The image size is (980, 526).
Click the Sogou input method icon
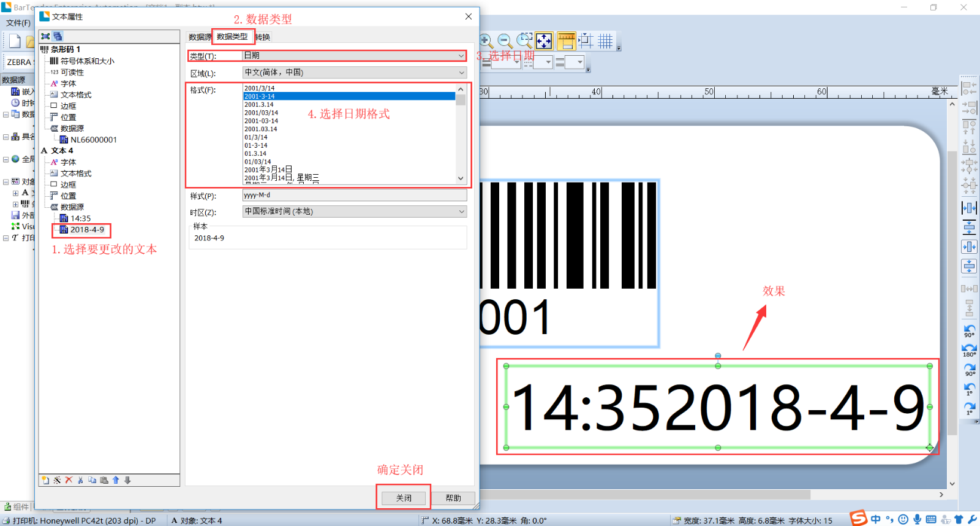[859, 519]
